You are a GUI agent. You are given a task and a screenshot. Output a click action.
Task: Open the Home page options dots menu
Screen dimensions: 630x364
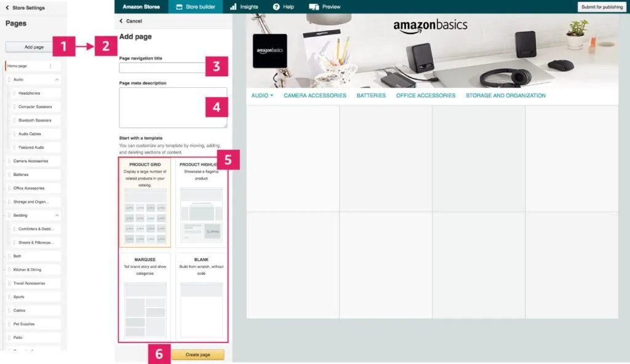50,66
